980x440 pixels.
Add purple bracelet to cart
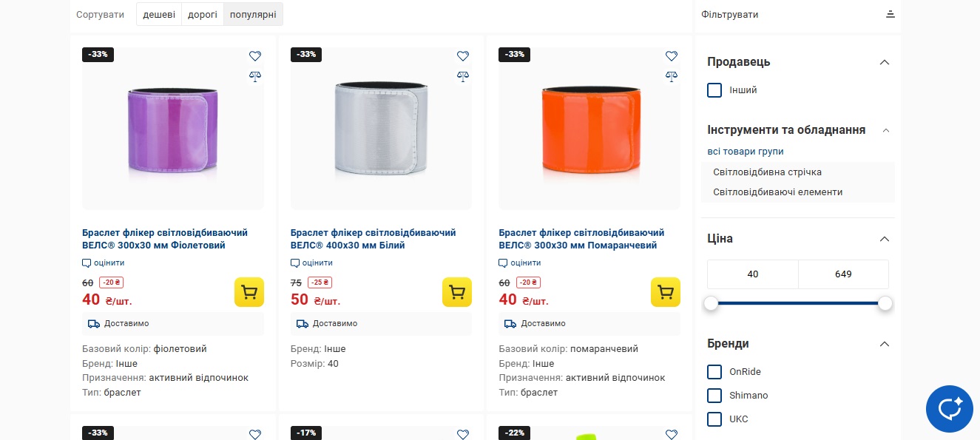click(249, 292)
